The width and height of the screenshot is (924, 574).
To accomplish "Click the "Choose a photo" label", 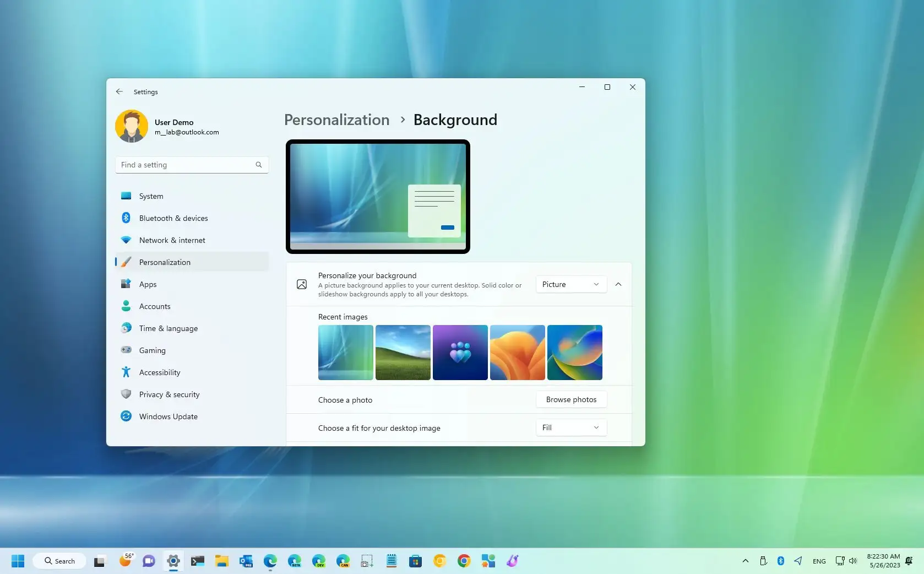I will point(345,400).
